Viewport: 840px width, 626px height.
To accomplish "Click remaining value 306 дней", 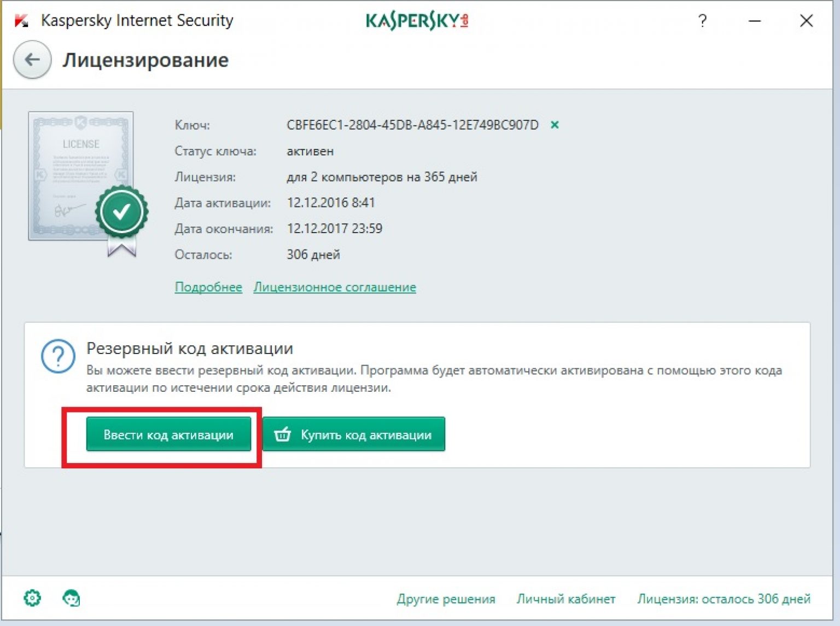I will click(313, 254).
